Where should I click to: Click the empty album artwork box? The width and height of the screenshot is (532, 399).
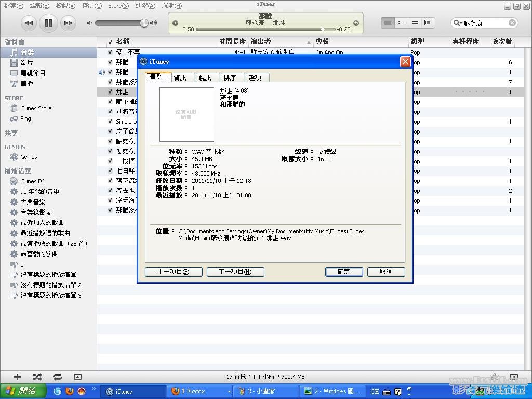187,114
